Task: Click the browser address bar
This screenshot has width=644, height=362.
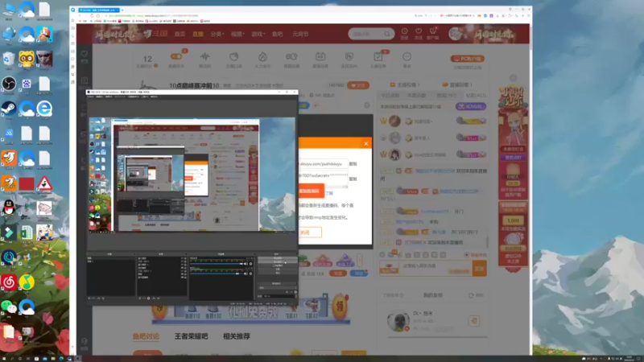Action: coord(258,15)
